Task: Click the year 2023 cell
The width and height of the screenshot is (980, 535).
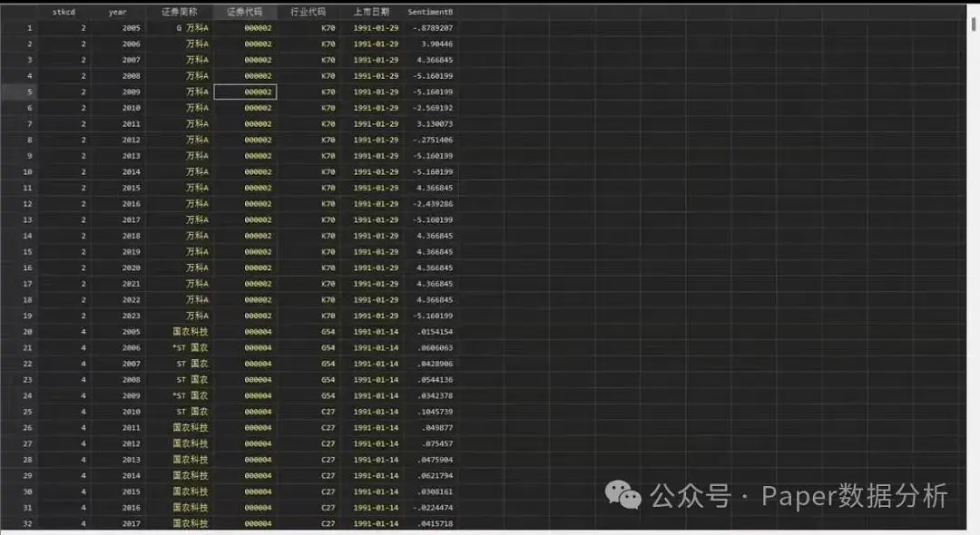Action: tap(132, 316)
